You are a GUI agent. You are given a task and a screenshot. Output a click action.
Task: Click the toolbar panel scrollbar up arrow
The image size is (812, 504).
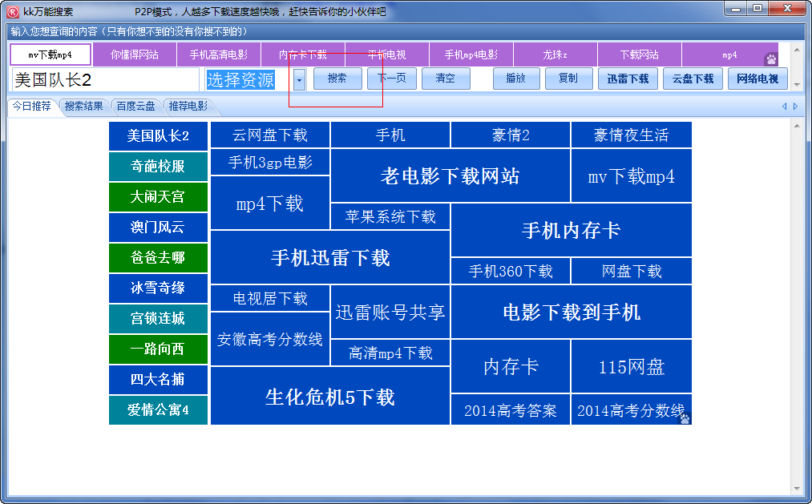798,50
